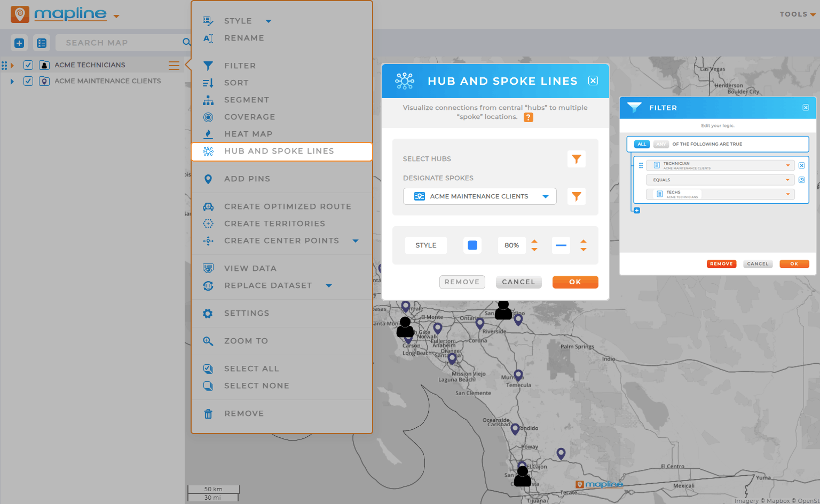The height and width of the screenshot is (504, 820).
Task: Click the search magnifier icon
Action: pyautogui.click(x=186, y=42)
